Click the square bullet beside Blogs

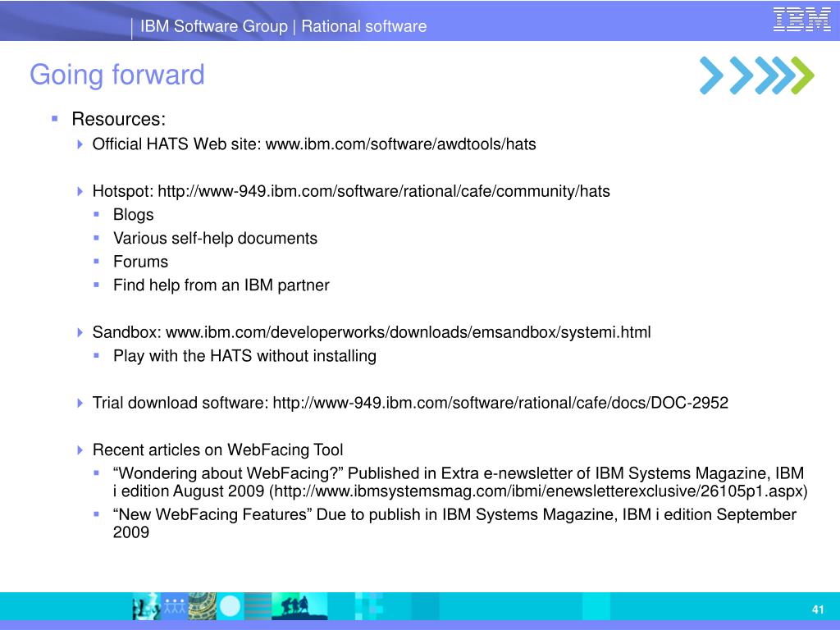click(x=97, y=214)
